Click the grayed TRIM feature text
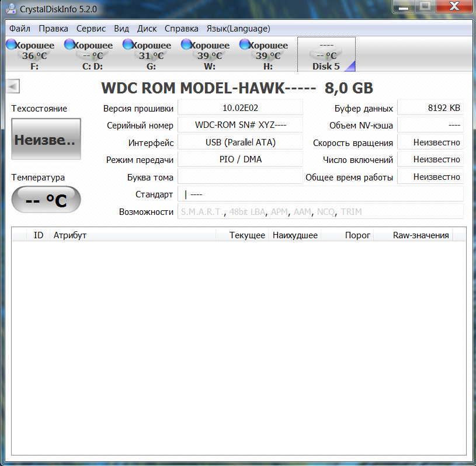 [351, 211]
